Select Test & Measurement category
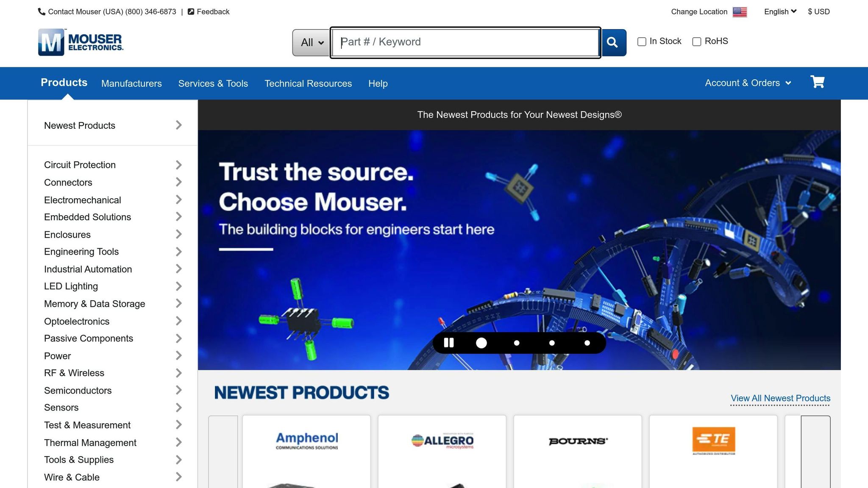Screen dimensions: 868x488 click(87, 425)
